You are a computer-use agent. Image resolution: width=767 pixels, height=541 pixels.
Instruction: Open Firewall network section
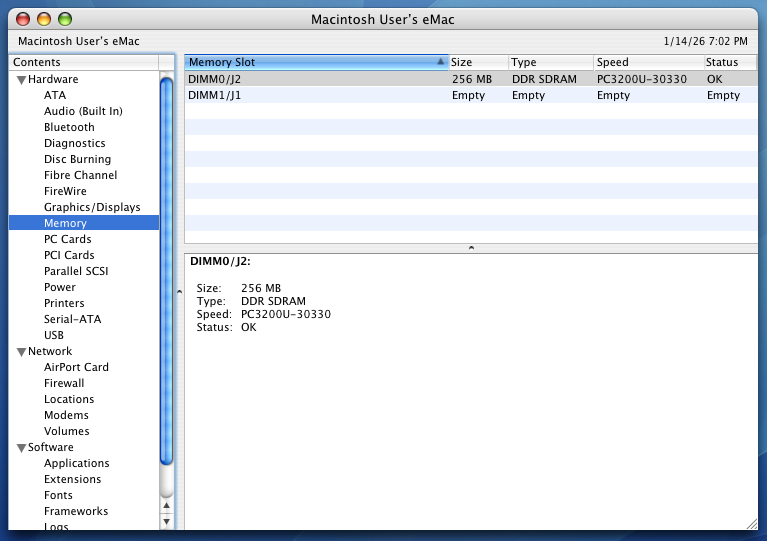(64, 383)
